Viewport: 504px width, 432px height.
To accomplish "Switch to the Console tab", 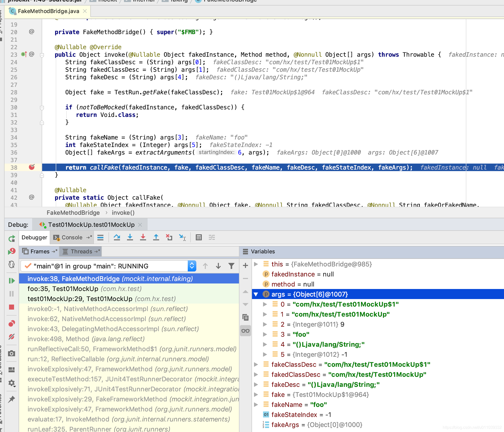I will coord(72,237).
